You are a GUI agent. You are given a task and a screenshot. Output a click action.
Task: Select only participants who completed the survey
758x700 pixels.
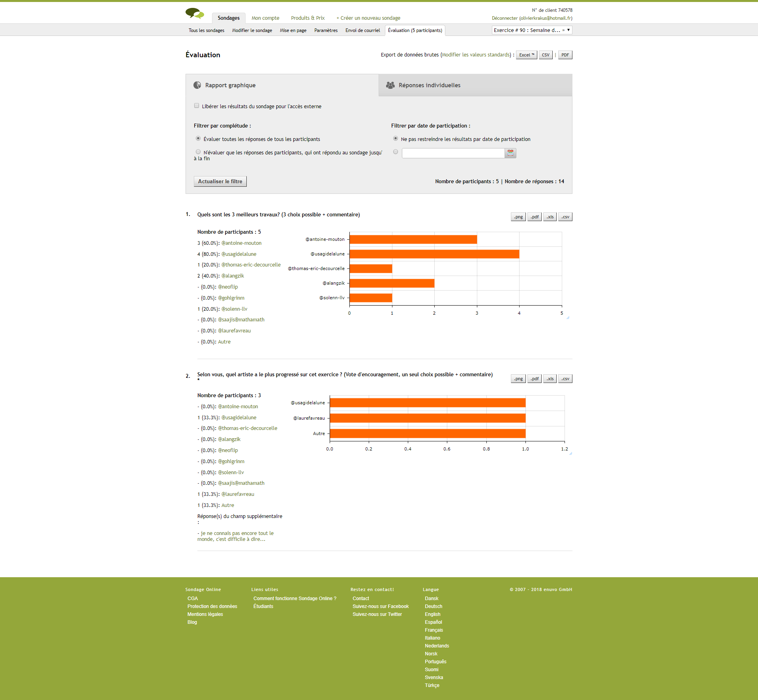[x=198, y=152]
